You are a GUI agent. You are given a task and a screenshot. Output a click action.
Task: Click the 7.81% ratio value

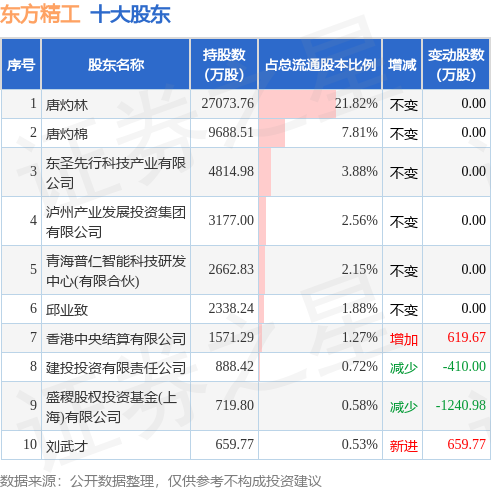pos(360,132)
